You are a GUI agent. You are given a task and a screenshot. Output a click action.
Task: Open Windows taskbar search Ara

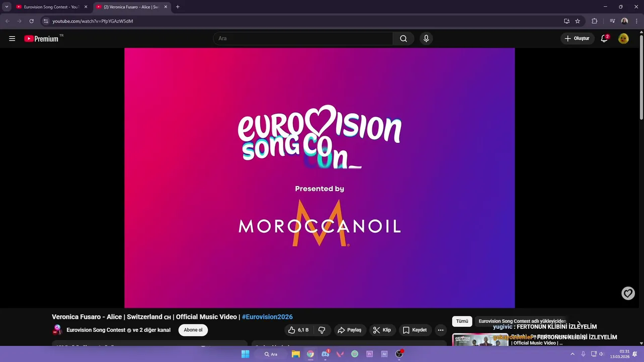pos(271,354)
